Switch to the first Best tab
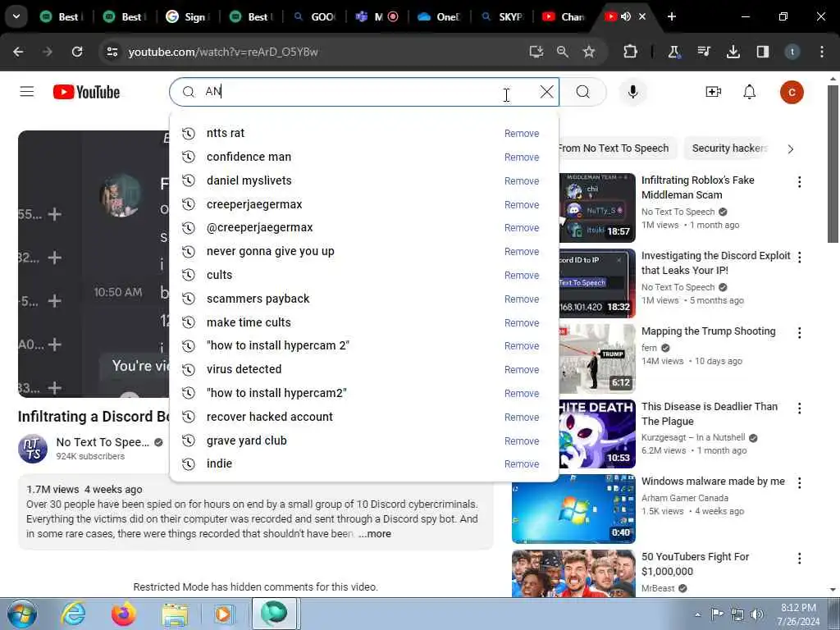840x630 pixels. tap(61, 17)
